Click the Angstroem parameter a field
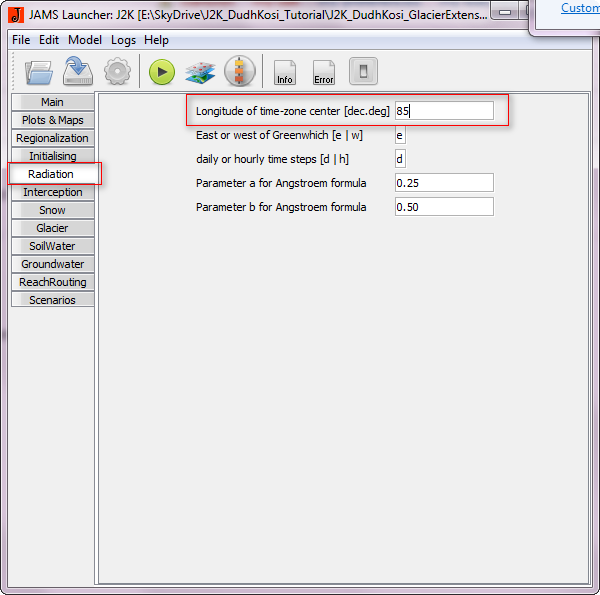Screen dimensions: 600x595 (x=443, y=183)
